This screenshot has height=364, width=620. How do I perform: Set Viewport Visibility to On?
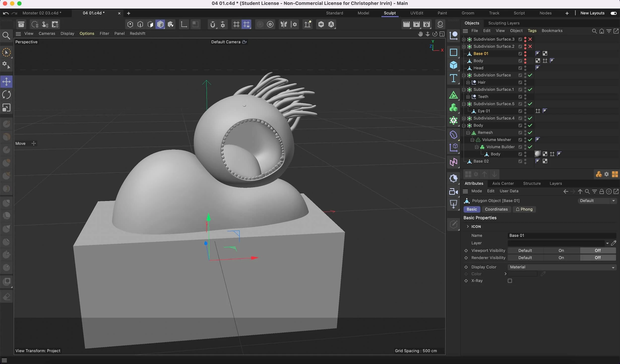click(561, 250)
